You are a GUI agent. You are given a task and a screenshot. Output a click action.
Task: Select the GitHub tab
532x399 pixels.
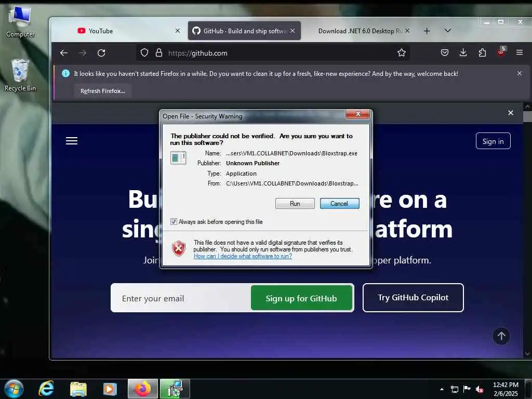[x=244, y=31]
